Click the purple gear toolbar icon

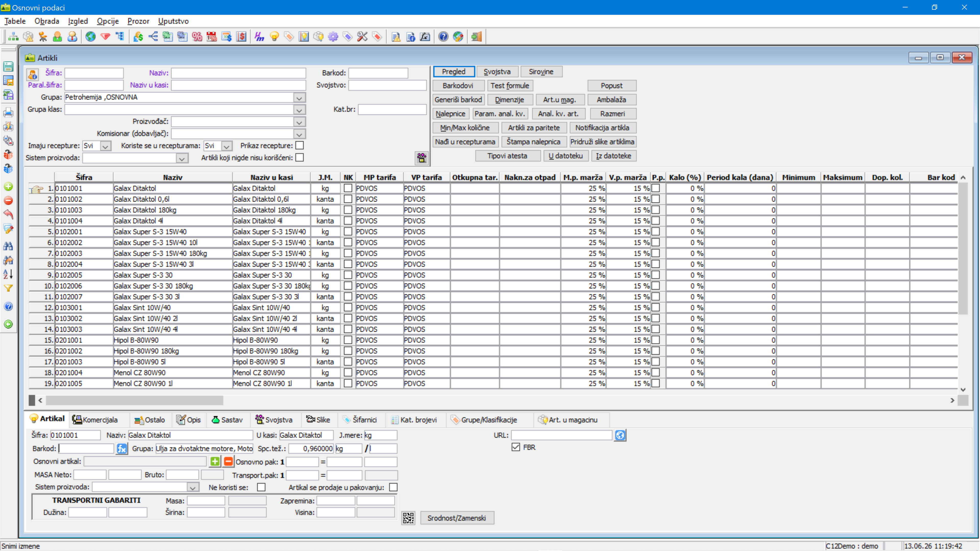point(333,36)
